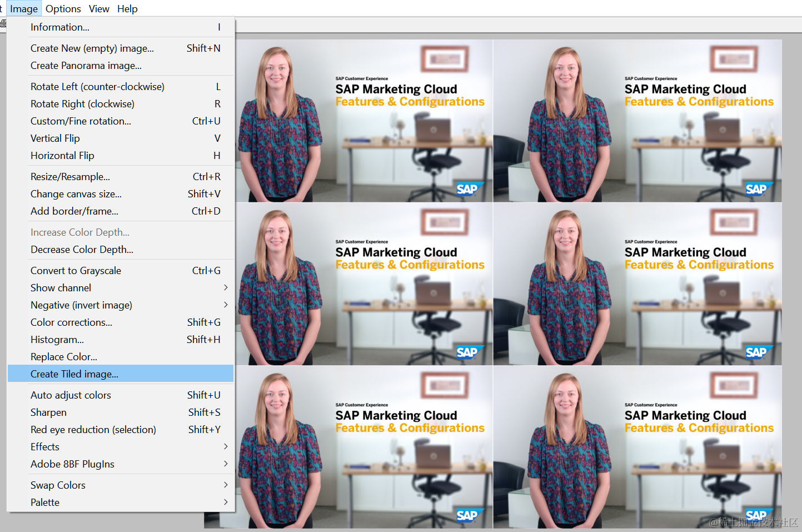Open the Options menu
The width and height of the screenshot is (802, 532).
[x=63, y=9]
